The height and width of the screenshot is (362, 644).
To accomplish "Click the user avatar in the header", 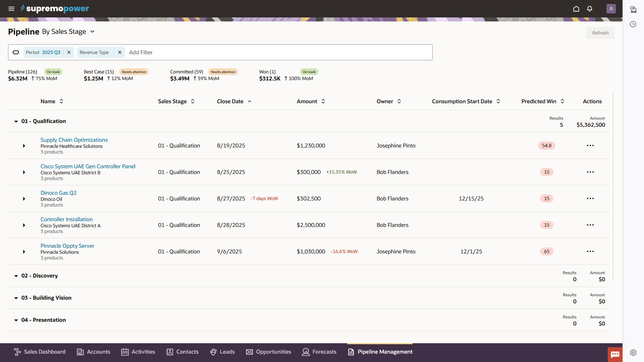I will (x=611, y=9).
